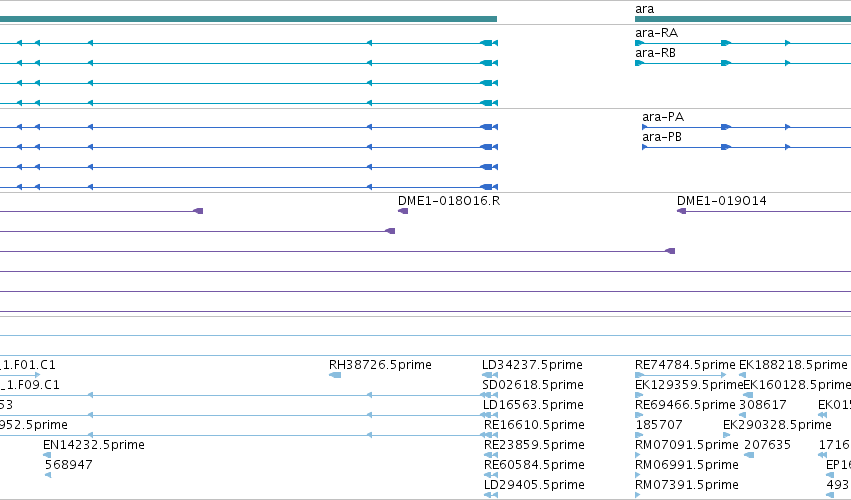Select the EK129359.5prime EST label
The image size is (851, 500).
[x=689, y=385]
